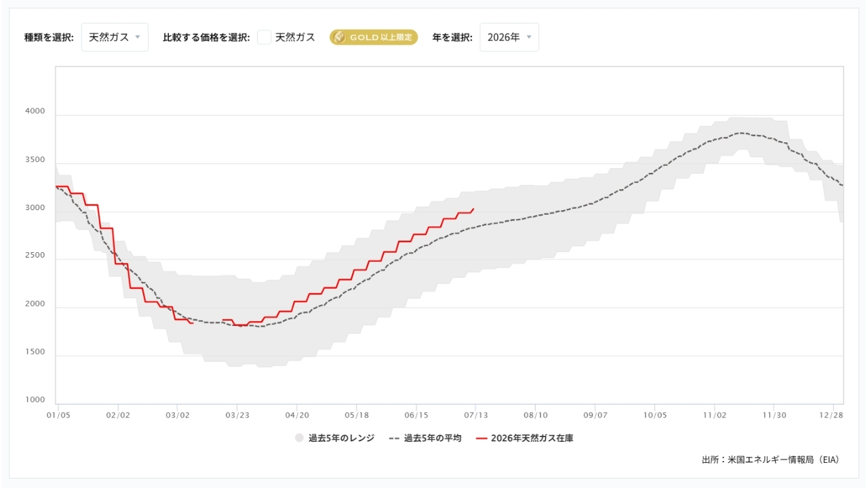Click the grey circle legend marker
The width and height of the screenshot is (868, 488).
[x=299, y=439]
